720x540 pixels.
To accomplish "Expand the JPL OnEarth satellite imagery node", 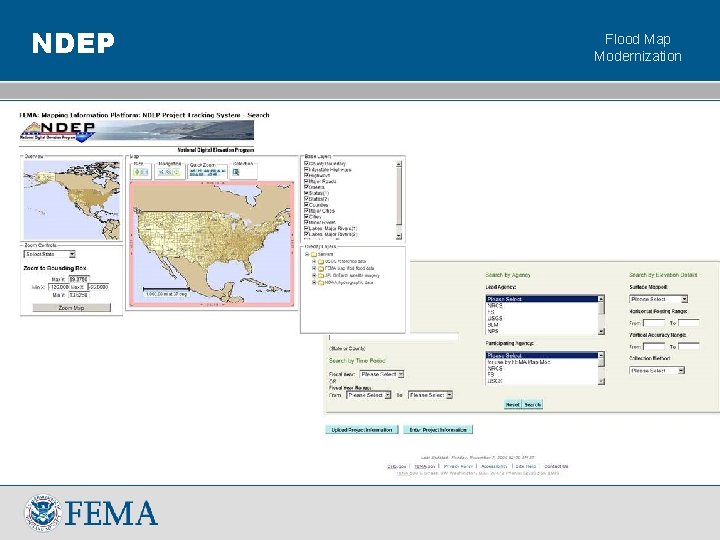I will pyautogui.click(x=314, y=276).
